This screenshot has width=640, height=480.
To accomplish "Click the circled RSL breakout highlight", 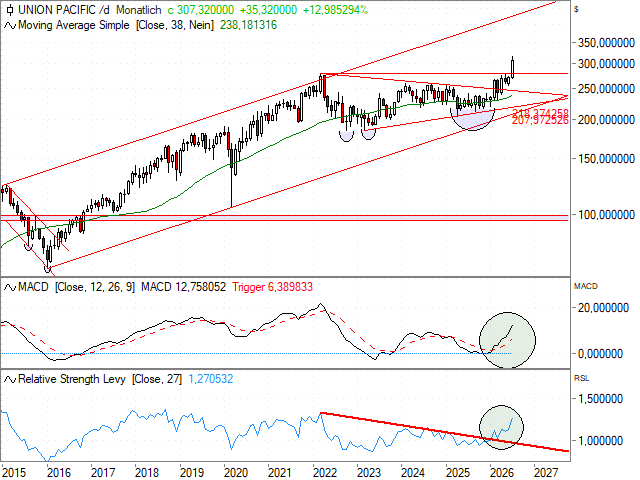I will [x=501, y=427].
